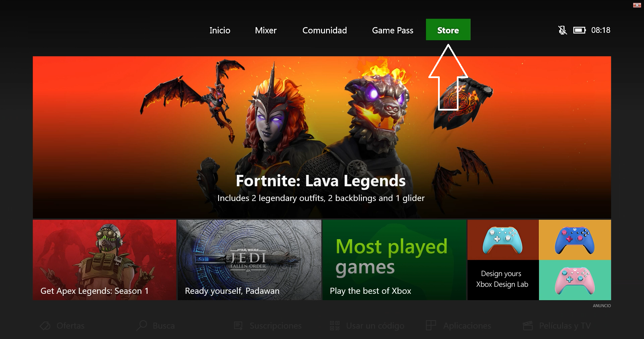The image size is (644, 339).
Task: Click the Busca magnifier icon
Action: pyautogui.click(x=142, y=325)
